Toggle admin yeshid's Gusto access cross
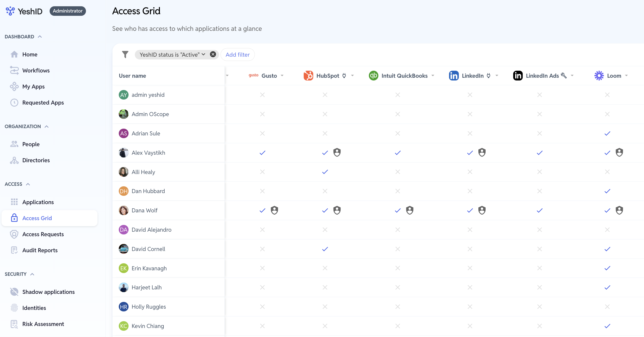The height and width of the screenshot is (337, 644). pos(262,95)
